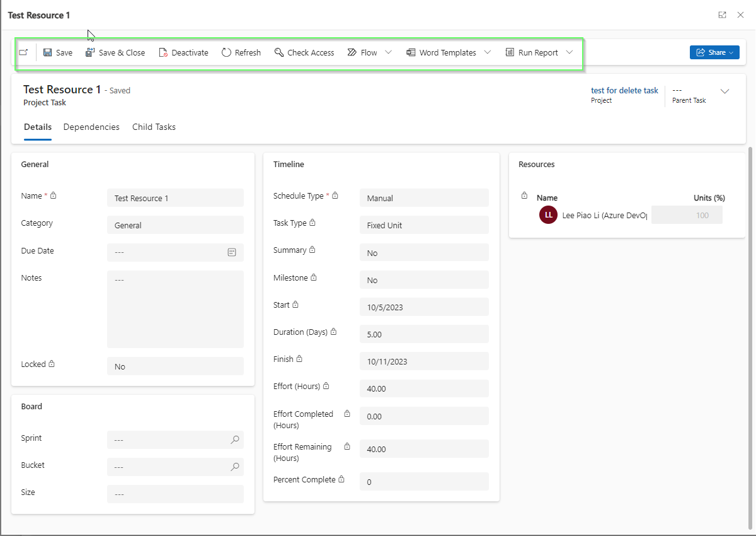Image resolution: width=756 pixels, height=536 pixels.
Task: Click the Resources section heading
Action: [537, 165]
